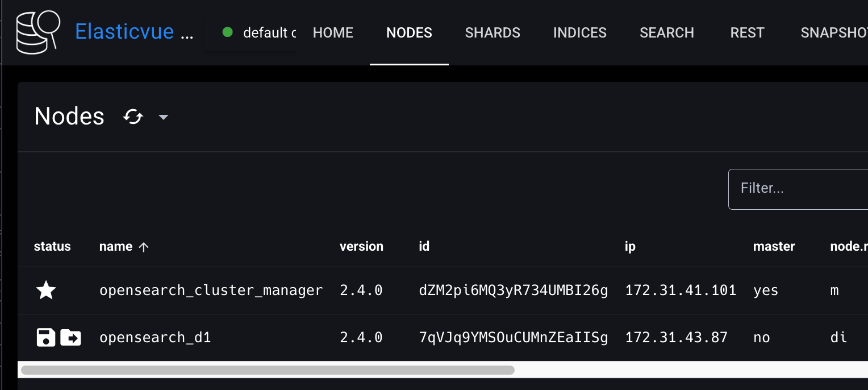868x390 pixels.
Task: Click the green cluster health indicator
Action: tap(228, 32)
